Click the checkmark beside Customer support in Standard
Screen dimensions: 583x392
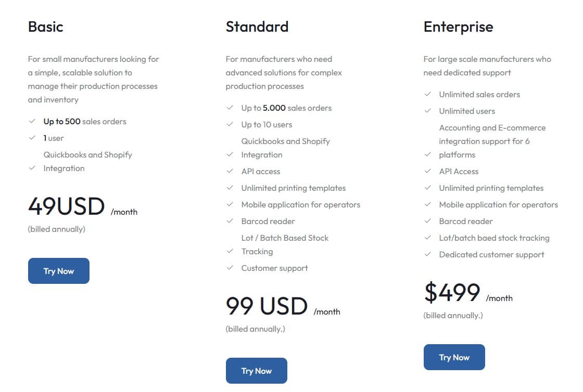[230, 268]
